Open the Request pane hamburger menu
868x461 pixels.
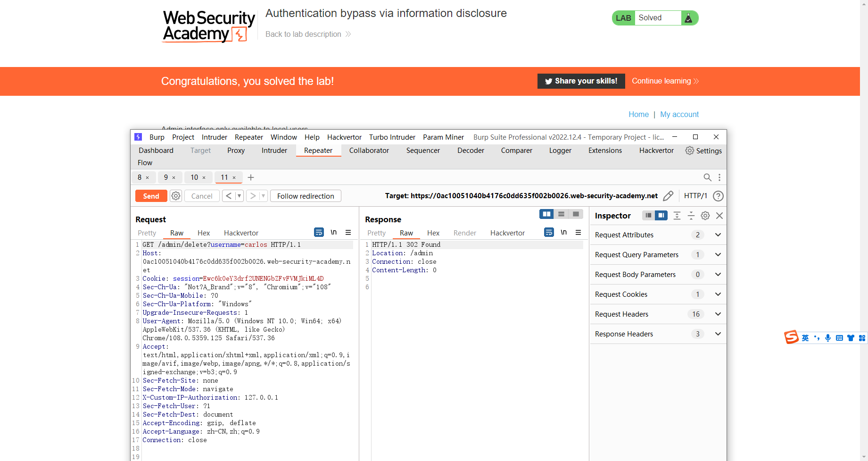(348, 232)
